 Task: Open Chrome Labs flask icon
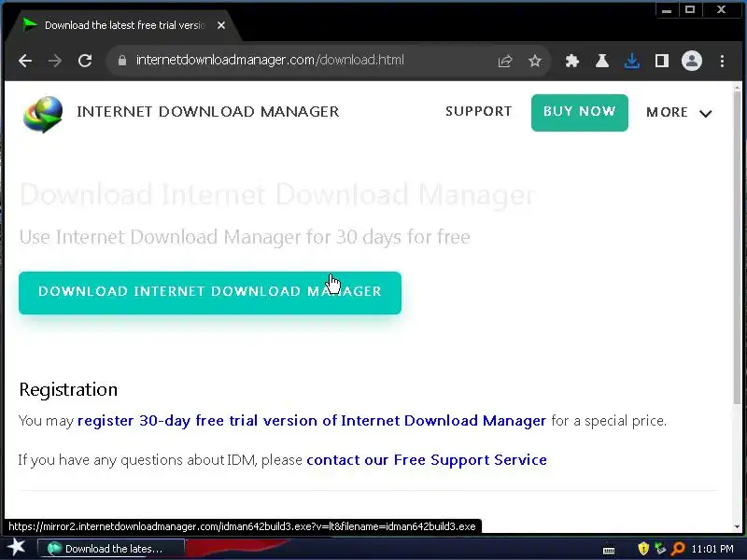602,61
